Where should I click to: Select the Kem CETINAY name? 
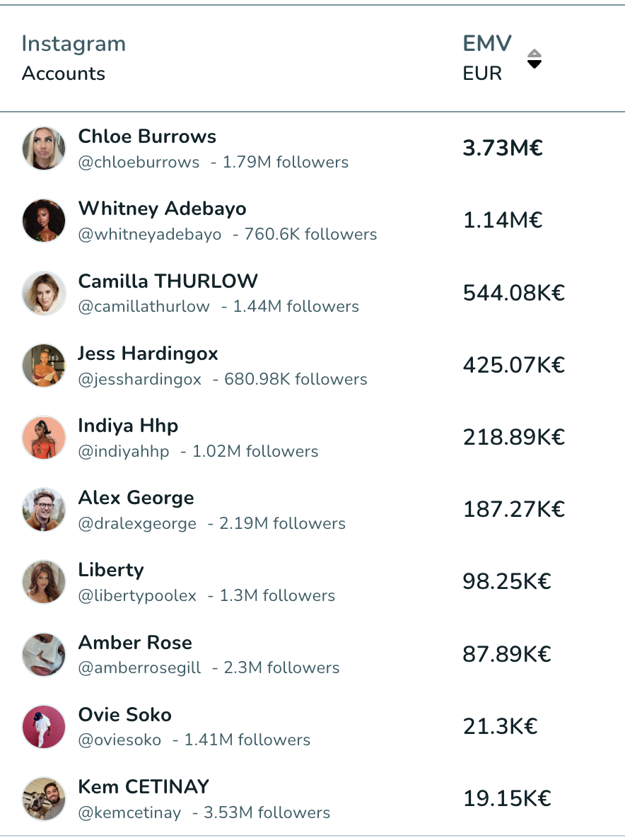[x=144, y=786]
